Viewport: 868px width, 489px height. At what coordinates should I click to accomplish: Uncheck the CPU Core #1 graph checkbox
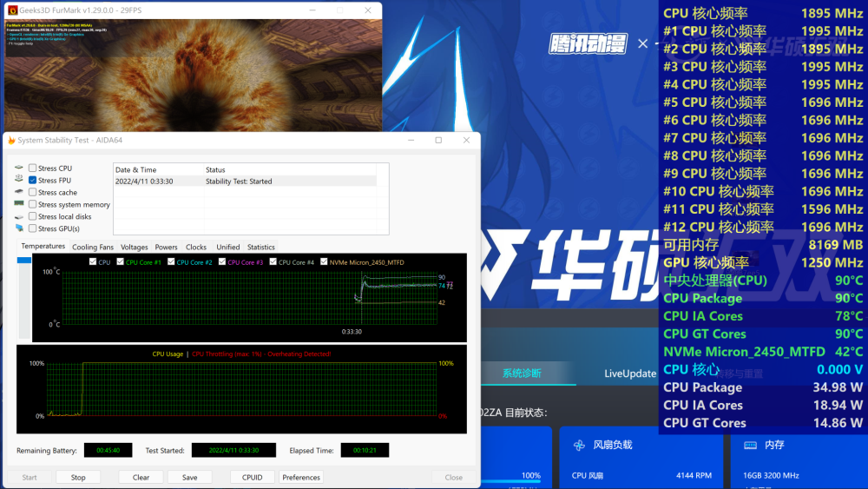120,262
